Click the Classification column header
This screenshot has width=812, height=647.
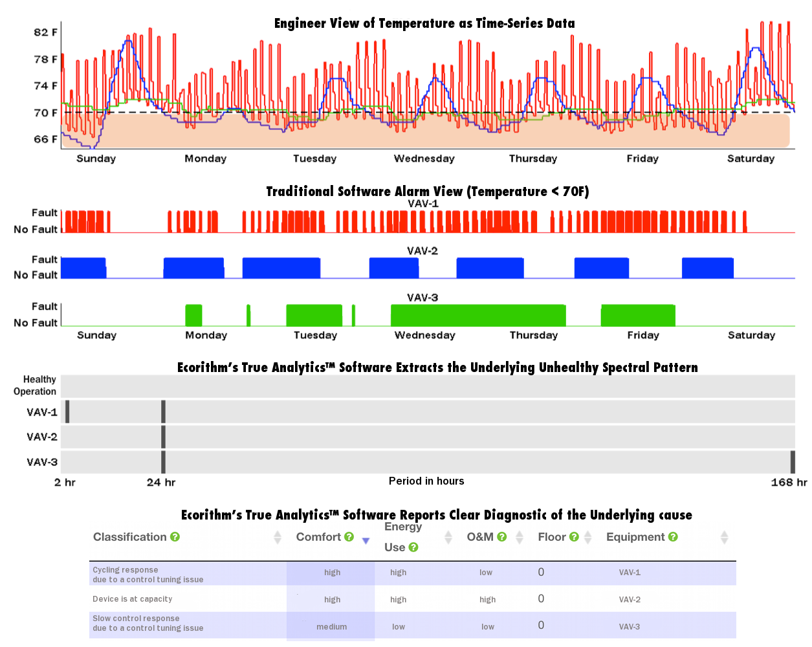(x=130, y=537)
